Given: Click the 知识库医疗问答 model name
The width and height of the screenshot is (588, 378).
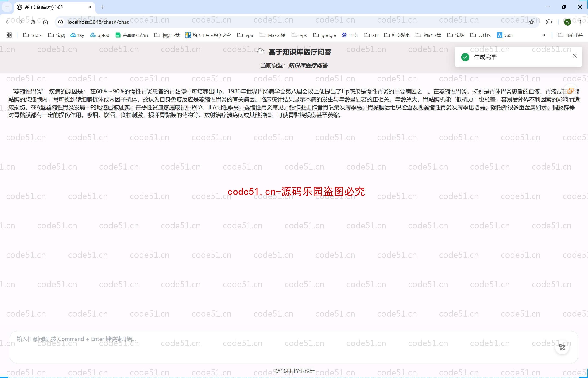Looking at the screenshot, I should 308,65.
